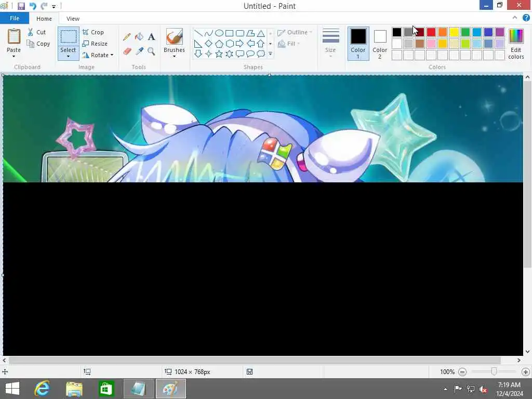Image resolution: width=532 pixels, height=399 pixels.
Task: Choose the Right arrow shape
Action: 240,44
